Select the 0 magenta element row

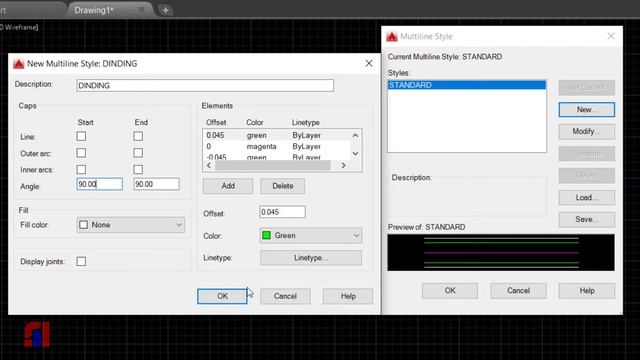(276, 146)
